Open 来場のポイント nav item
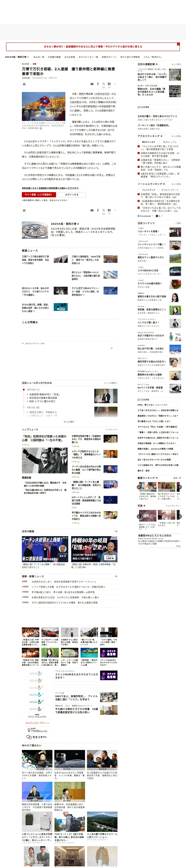 click(109, 57)
